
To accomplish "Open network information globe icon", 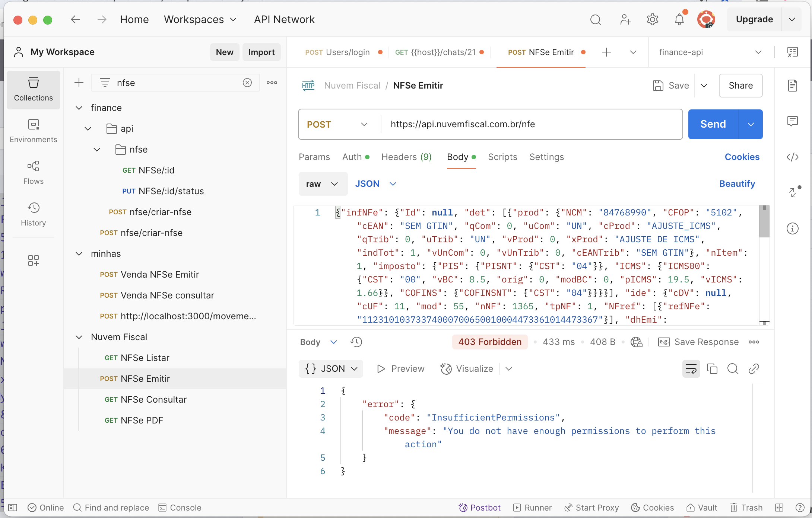I will pyautogui.click(x=637, y=342).
